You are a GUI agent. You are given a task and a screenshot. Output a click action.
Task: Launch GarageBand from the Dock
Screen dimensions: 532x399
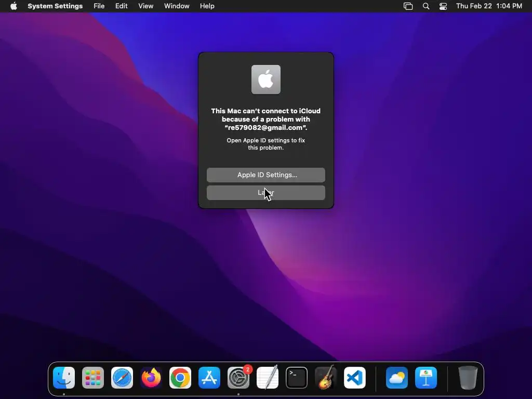(x=326, y=378)
